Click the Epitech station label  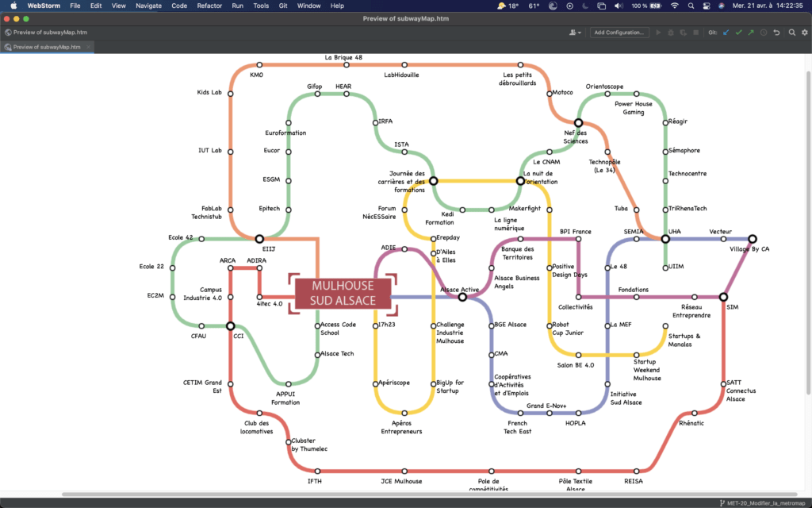(270, 209)
